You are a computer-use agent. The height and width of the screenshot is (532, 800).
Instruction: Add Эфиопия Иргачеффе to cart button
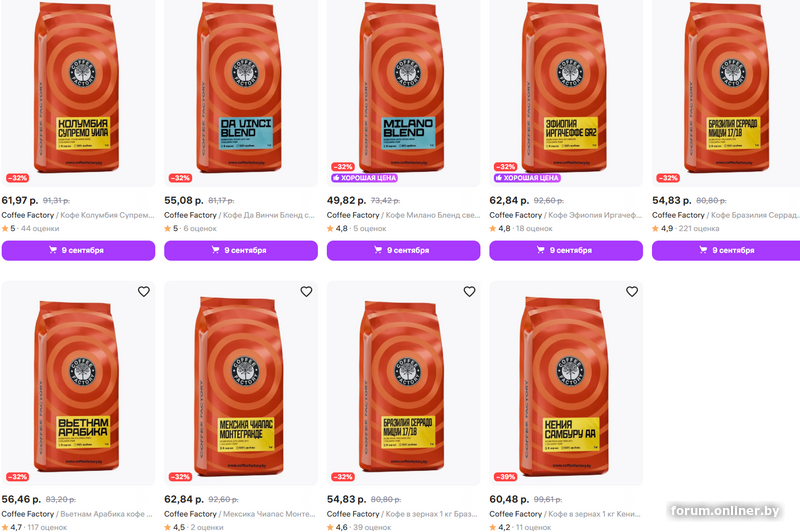click(x=566, y=250)
